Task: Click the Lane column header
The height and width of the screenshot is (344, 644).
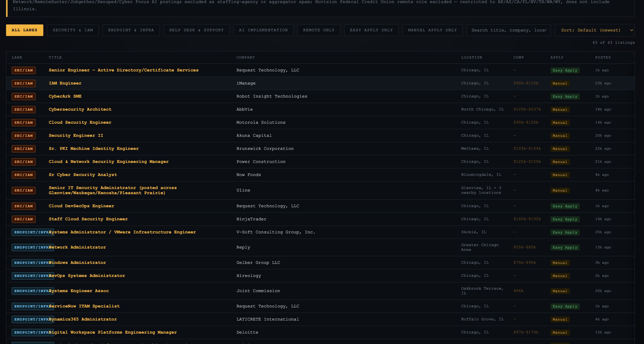Action: (x=17, y=57)
